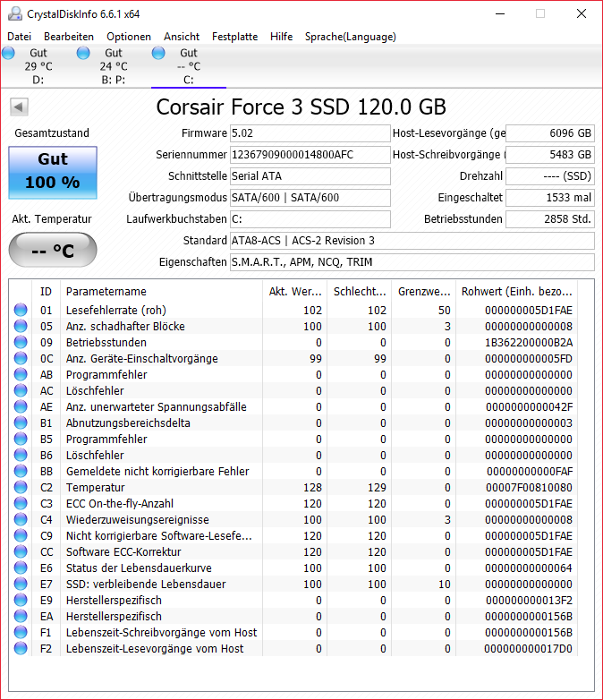
Task: Click status orb for B5 Programmfehler
Action: point(21,439)
